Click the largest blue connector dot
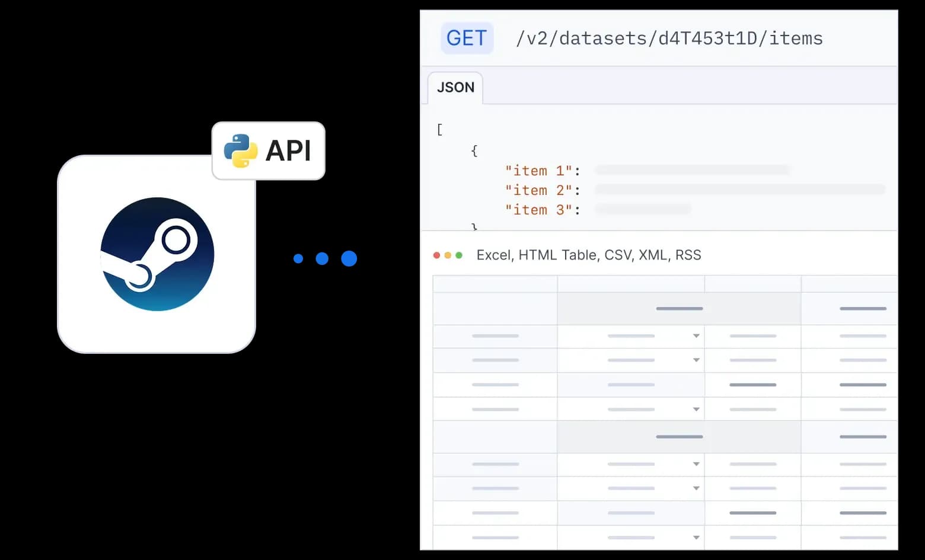The width and height of the screenshot is (925, 560). coord(349,258)
